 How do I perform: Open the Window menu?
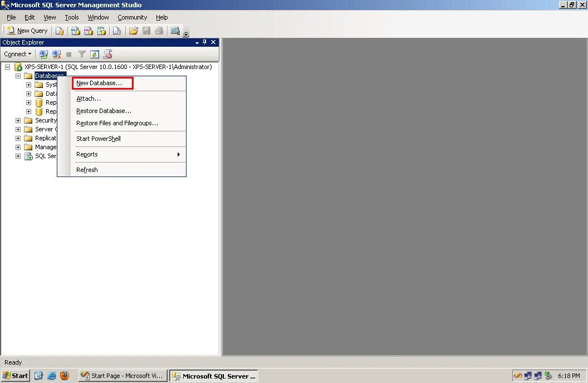pos(98,17)
